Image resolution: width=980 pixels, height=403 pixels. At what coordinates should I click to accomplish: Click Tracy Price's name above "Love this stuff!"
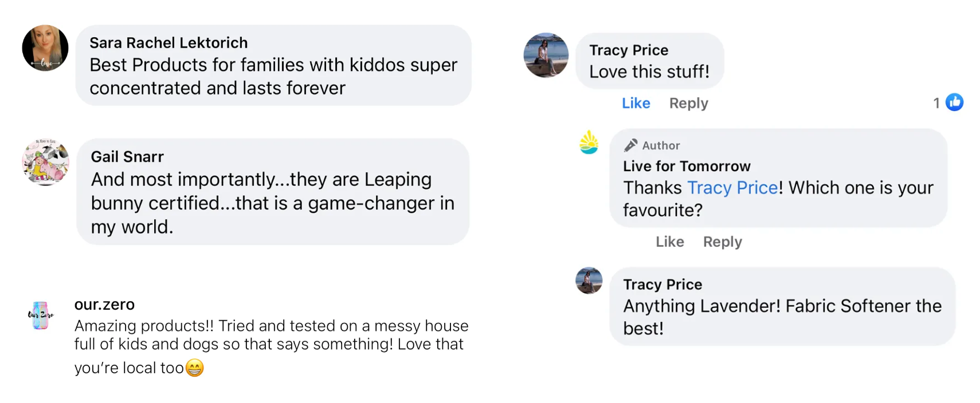629,50
